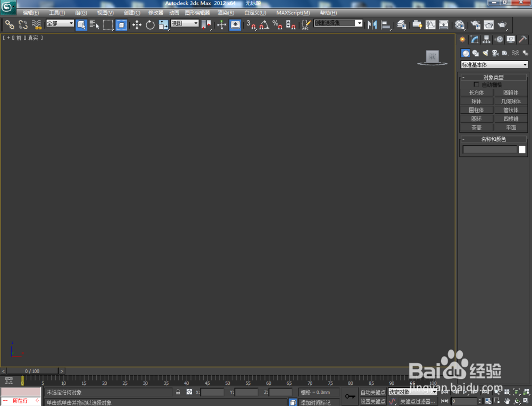Open the 修改器 menu

(156, 13)
